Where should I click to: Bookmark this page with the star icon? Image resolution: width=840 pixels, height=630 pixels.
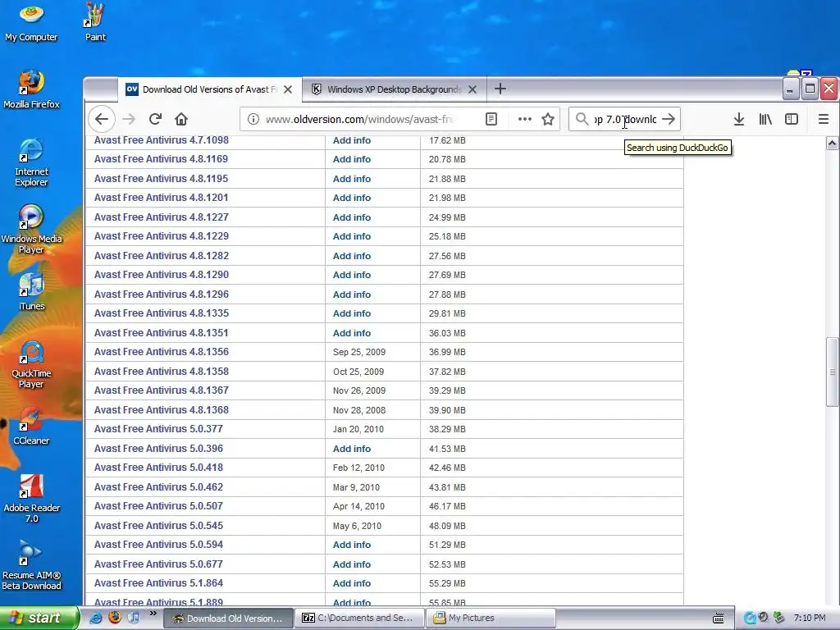(x=547, y=119)
